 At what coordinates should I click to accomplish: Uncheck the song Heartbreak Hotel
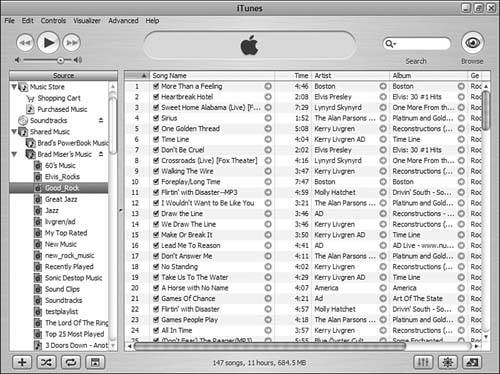(156, 97)
